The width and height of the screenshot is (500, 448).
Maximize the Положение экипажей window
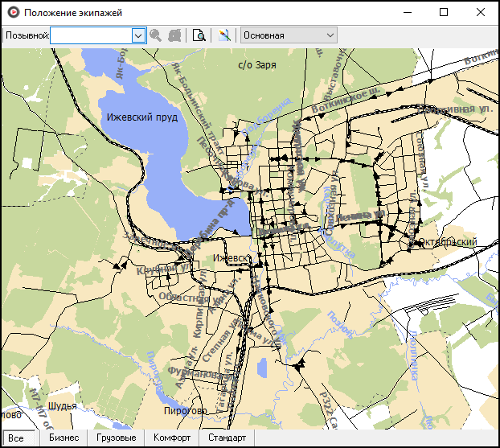444,13
